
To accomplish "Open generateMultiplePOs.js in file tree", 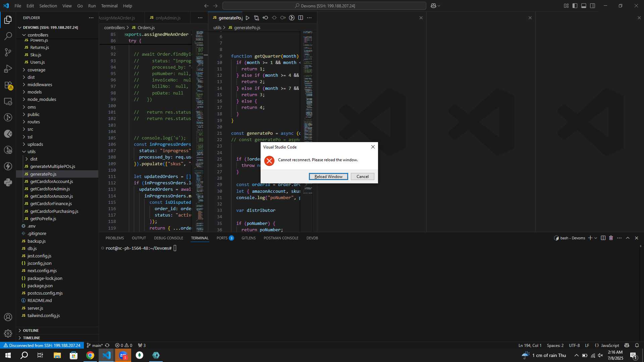I will pos(53,166).
